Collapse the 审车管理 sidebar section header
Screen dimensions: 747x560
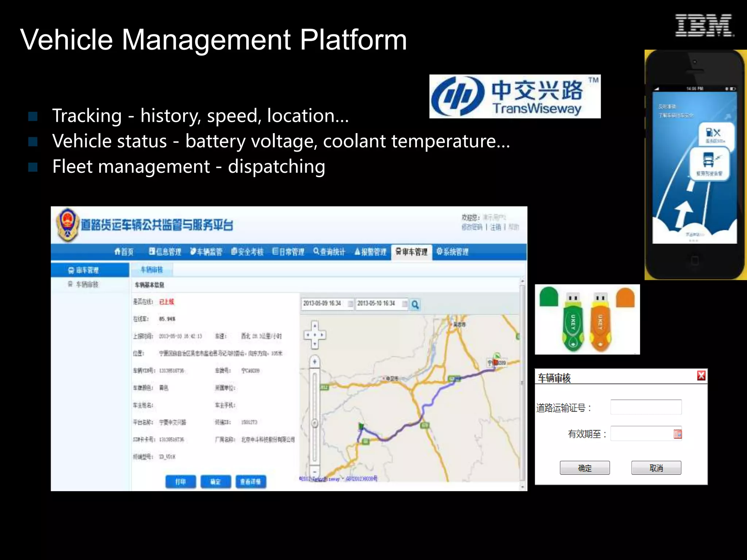pos(90,270)
